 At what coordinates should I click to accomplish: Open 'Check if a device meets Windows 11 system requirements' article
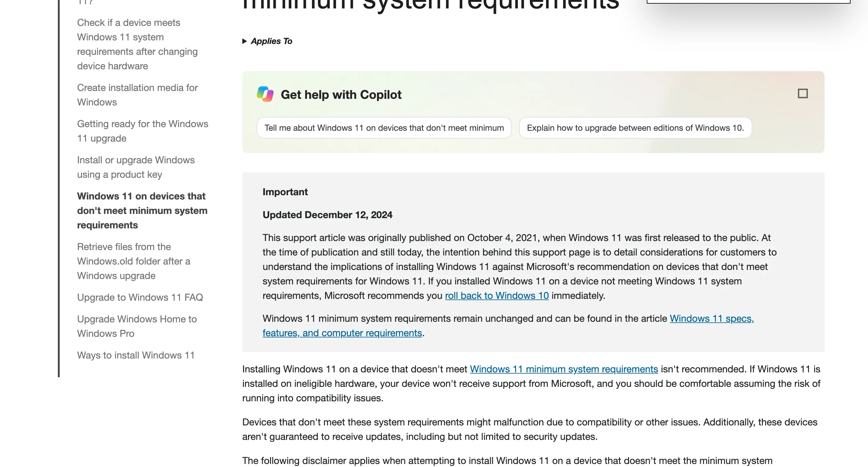137,44
